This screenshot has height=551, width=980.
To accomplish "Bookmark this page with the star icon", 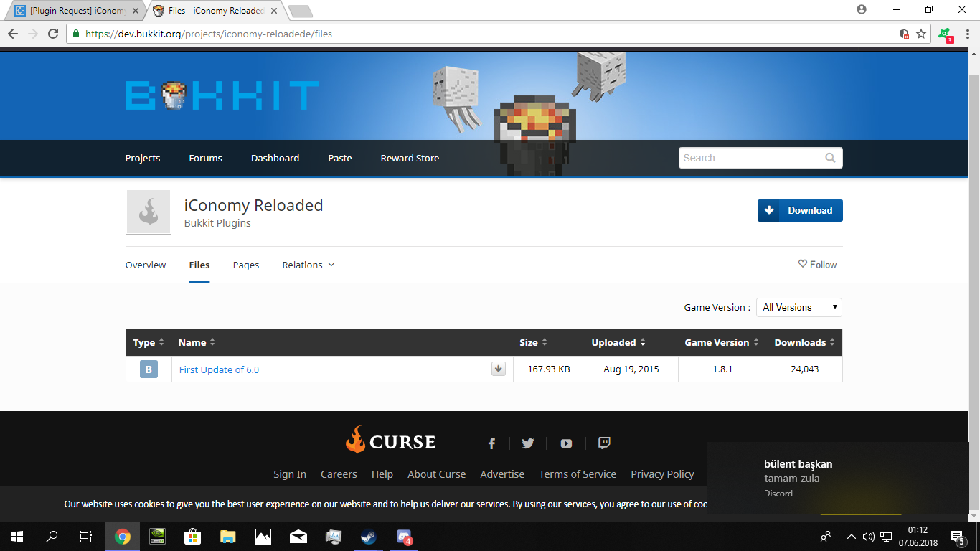I will coord(921,34).
